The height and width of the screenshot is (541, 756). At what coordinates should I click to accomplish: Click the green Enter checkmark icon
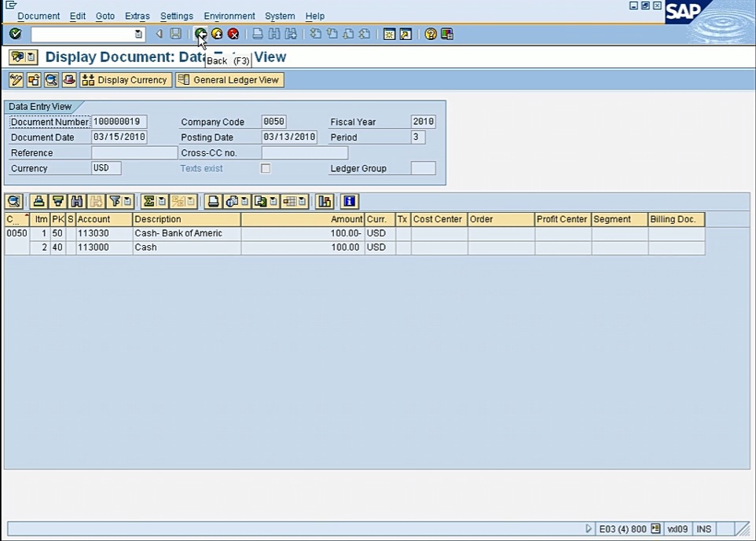tap(16, 34)
